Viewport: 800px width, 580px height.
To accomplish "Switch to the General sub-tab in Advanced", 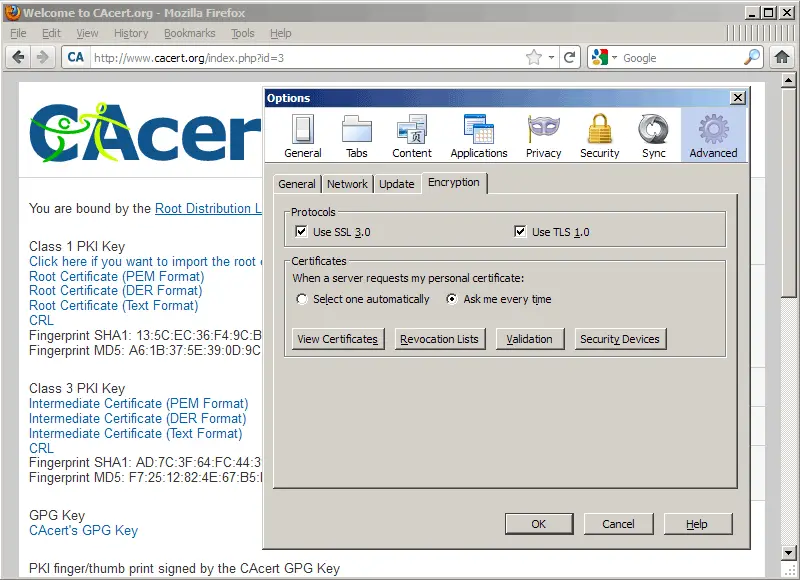I will pyautogui.click(x=297, y=184).
